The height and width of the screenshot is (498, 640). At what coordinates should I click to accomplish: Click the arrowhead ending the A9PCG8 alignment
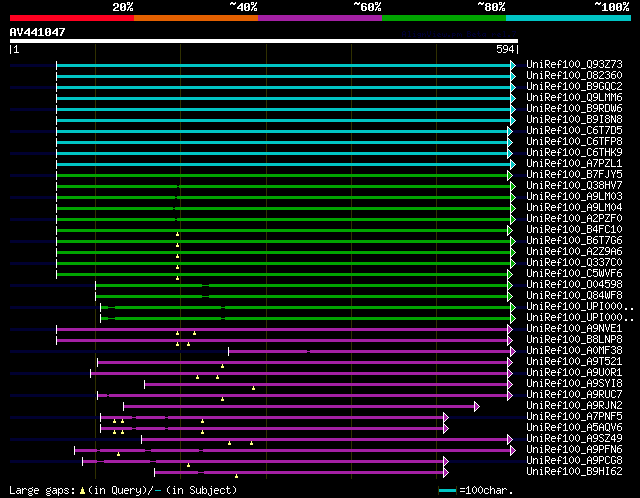(446, 462)
